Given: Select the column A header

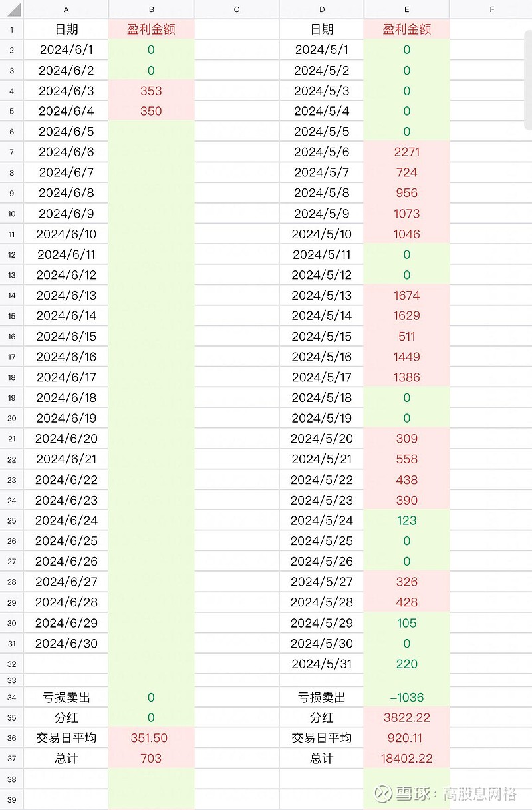Looking at the screenshot, I should coord(66,9).
